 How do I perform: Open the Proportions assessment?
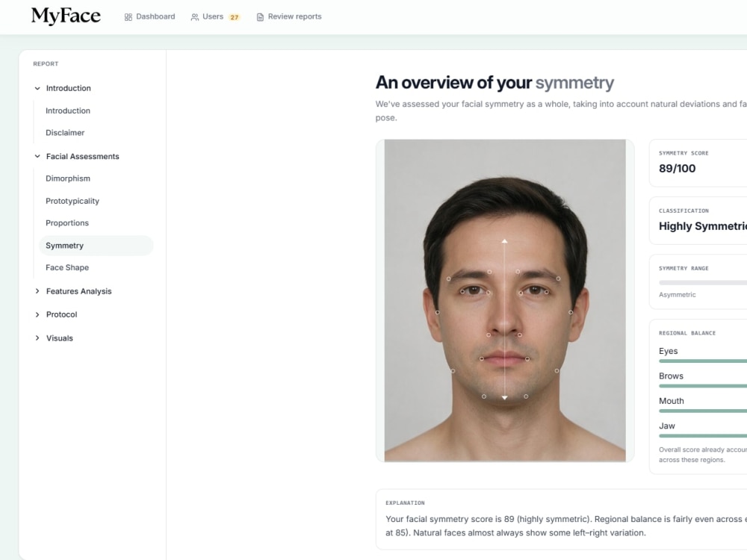(x=67, y=223)
